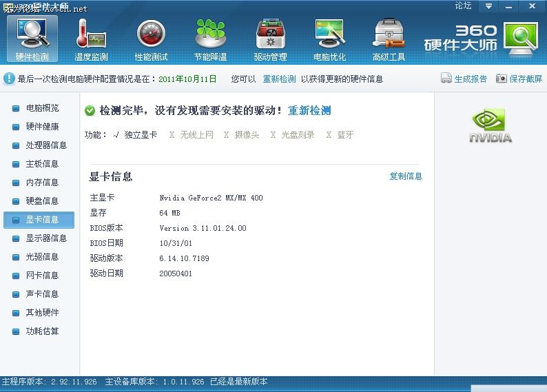547x392 pixels.
Task: Minimize the 360 hardware master window
Action: coord(508,6)
